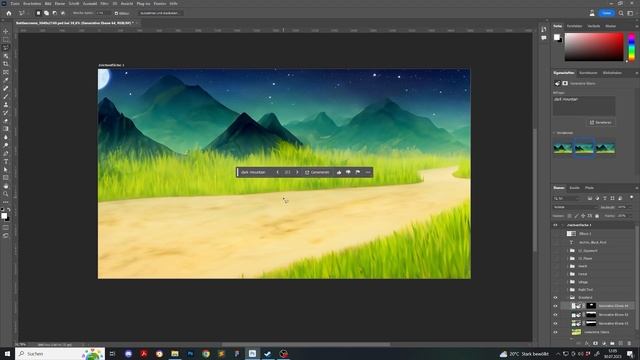Select the Pen tool
Viewport: 640px width, 360px height.
click(6, 153)
